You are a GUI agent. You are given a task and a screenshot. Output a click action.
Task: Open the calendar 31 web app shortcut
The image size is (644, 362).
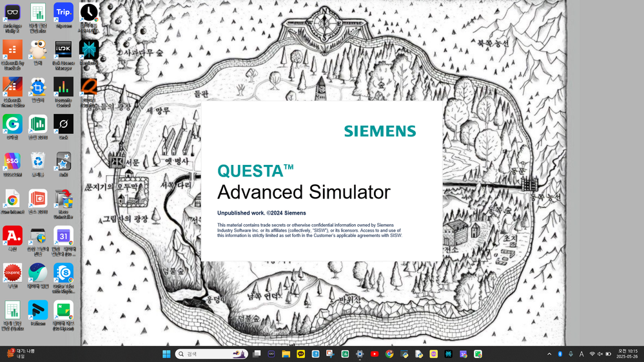pyautogui.click(x=63, y=241)
